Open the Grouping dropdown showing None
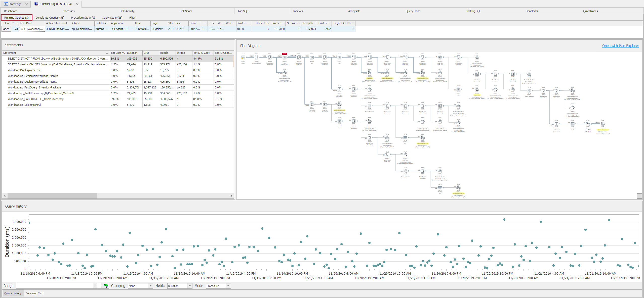644x298 pixels. (140, 286)
